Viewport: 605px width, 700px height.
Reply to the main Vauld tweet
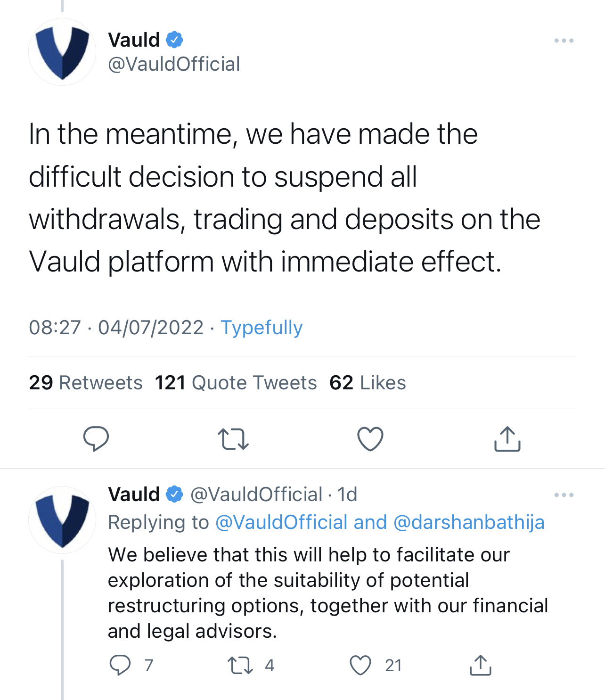coord(96,439)
